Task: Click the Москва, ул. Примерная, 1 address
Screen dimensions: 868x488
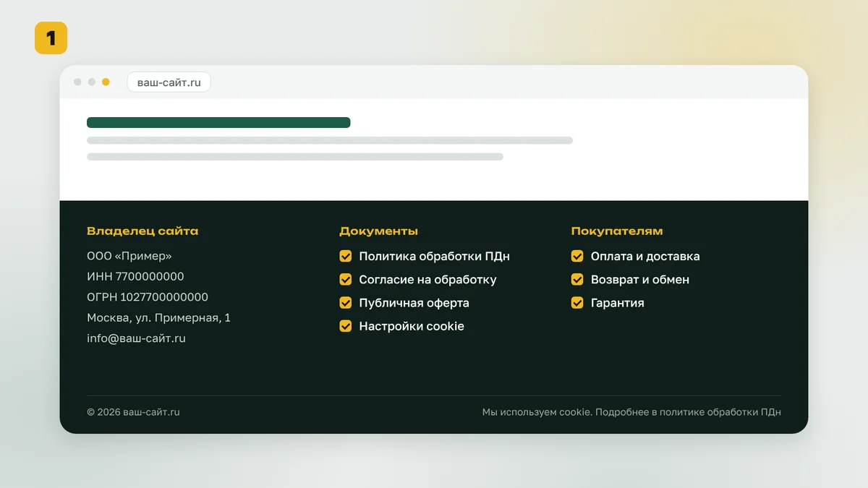Action: tap(159, 317)
